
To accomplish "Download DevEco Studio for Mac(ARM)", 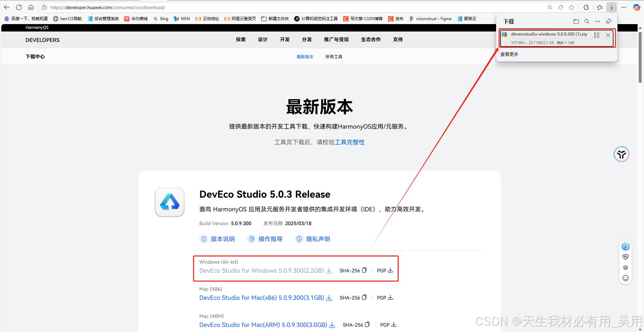I will pyautogui.click(x=267, y=325).
